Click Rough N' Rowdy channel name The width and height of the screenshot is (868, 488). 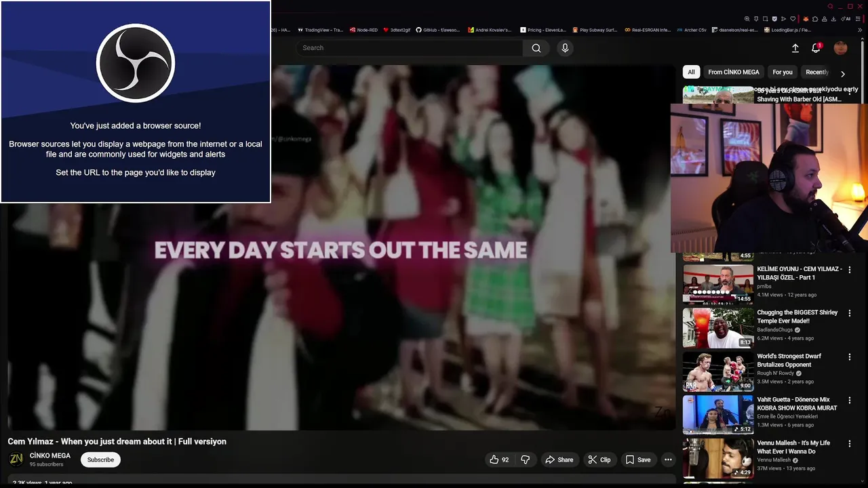pyautogui.click(x=776, y=373)
